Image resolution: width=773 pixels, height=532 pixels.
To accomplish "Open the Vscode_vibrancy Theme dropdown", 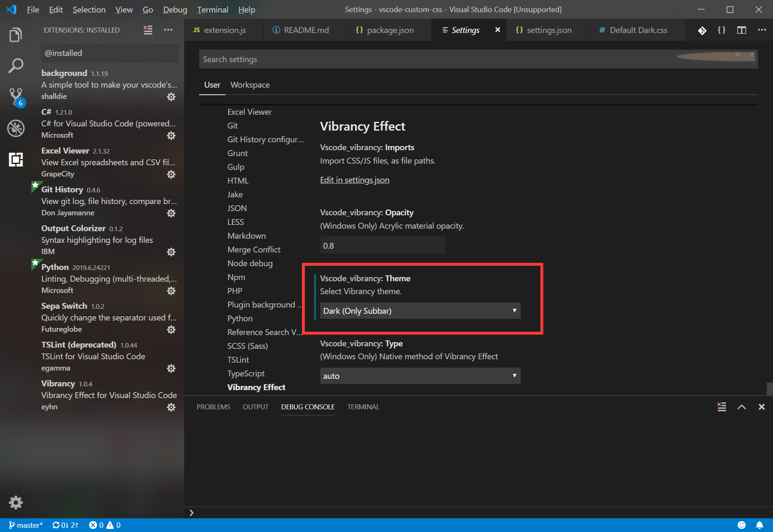I will (x=420, y=310).
